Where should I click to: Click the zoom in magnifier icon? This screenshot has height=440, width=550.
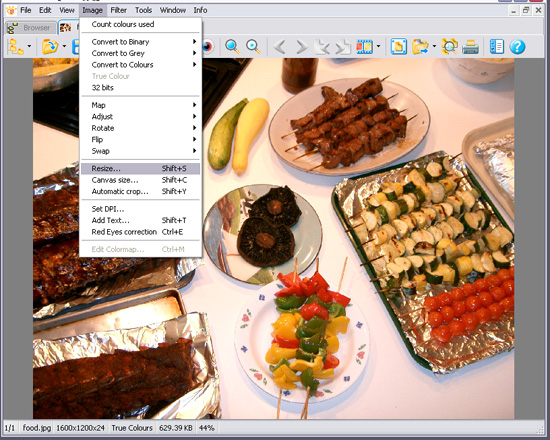coord(232,46)
